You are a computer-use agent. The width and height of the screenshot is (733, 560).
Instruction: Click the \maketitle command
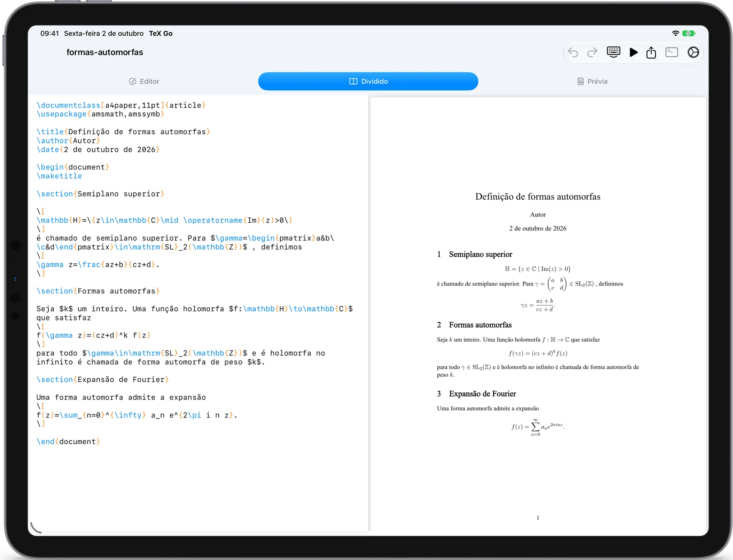click(59, 176)
